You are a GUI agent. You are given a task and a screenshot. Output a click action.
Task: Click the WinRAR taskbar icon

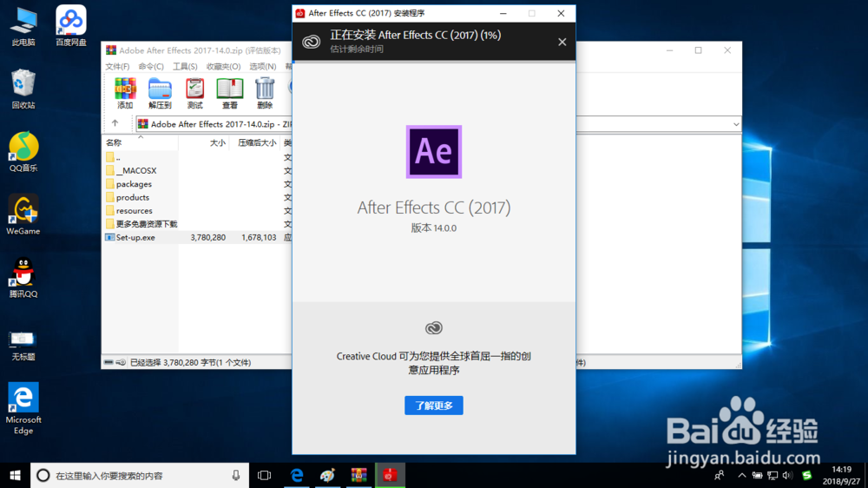pyautogui.click(x=358, y=475)
